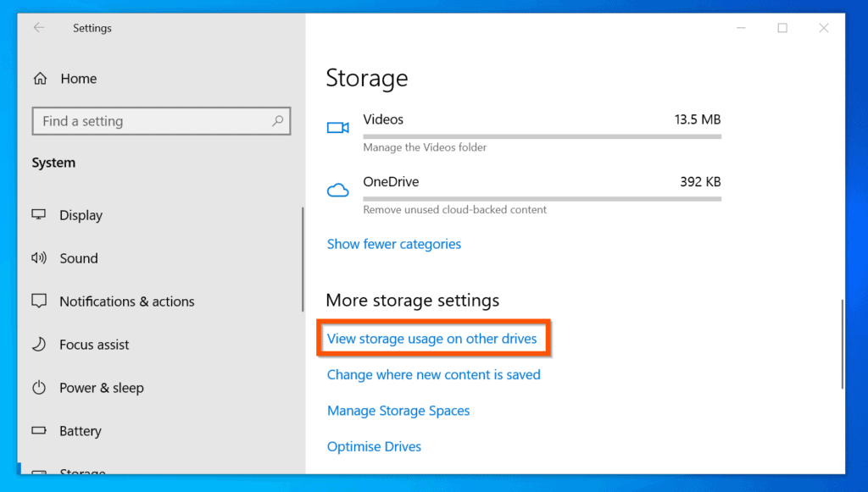Open Manage Storage Spaces
The height and width of the screenshot is (492, 868).
pos(398,411)
